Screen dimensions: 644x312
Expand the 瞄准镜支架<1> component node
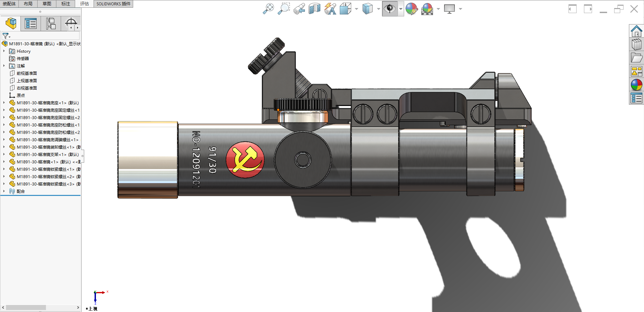pos(4,155)
